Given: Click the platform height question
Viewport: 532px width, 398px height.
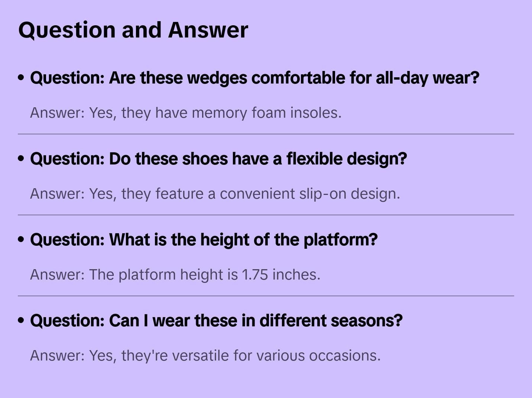Looking at the screenshot, I should coord(204,240).
